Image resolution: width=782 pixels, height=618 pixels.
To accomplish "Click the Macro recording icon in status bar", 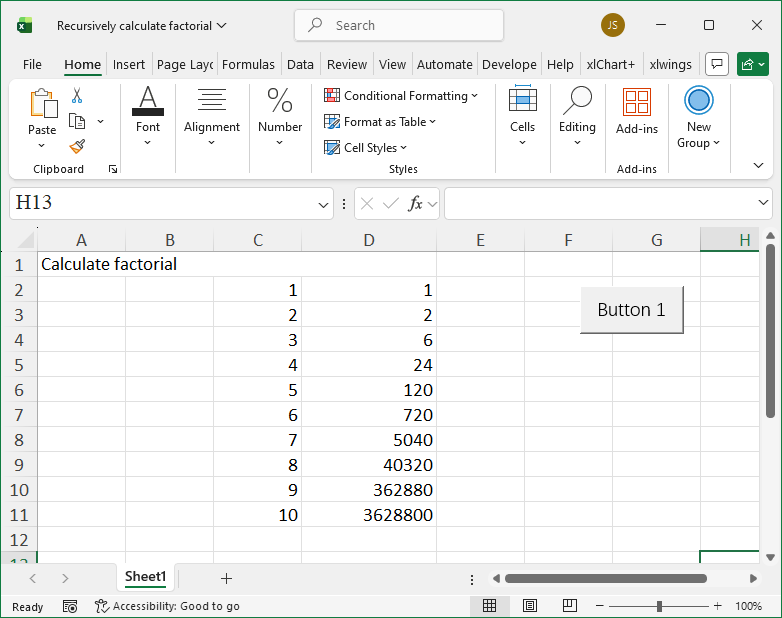I will tap(70, 606).
